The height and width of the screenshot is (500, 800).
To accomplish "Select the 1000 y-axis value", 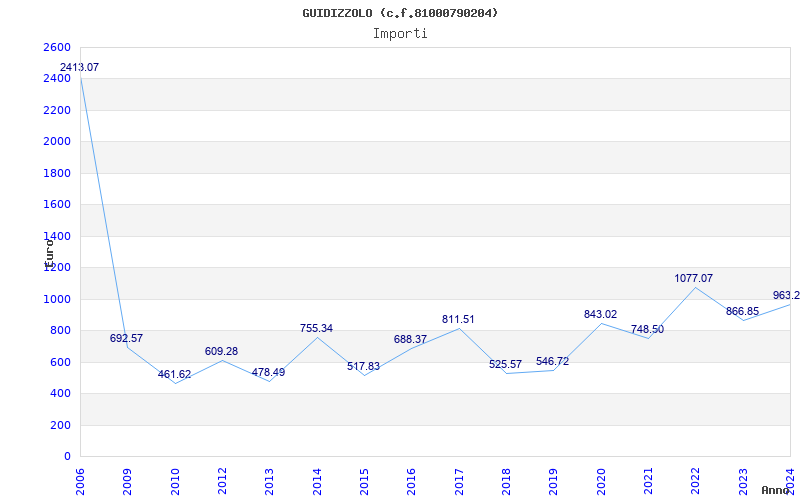I will point(55,299).
